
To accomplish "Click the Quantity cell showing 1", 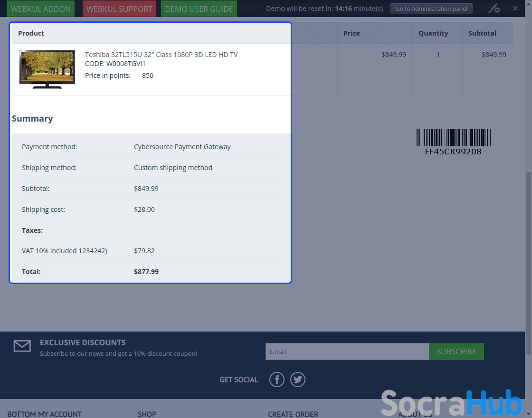I will point(438,55).
